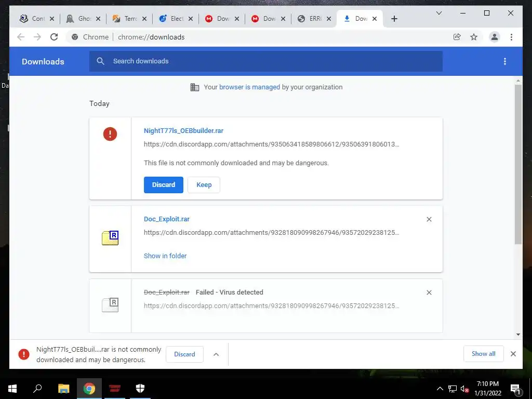Open the browser is managed link
532x399 pixels.
click(249, 87)
